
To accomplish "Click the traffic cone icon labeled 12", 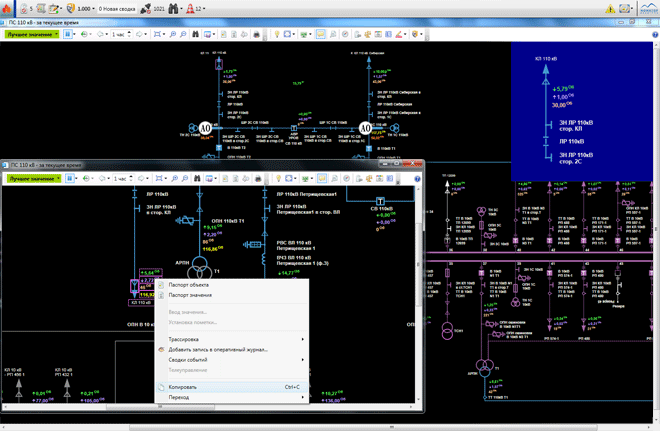I will pos(190,8).
